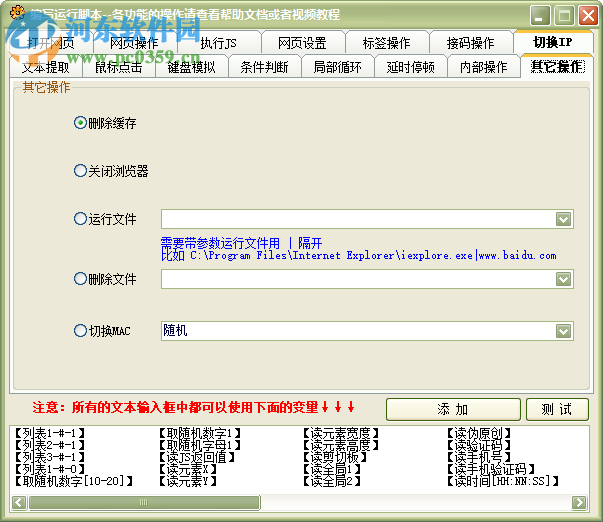
Task: Click the variable 【列表3-#-1】
Action: coord(49,457)
